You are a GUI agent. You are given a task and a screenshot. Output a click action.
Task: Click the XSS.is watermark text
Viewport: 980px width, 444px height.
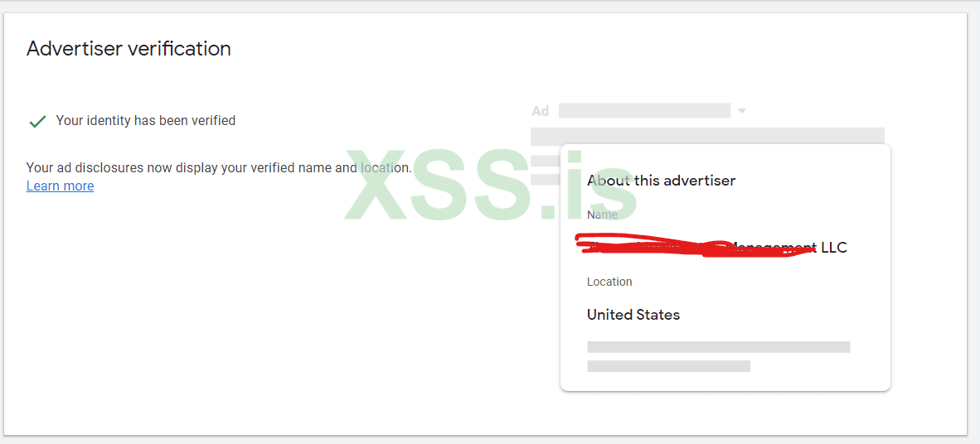(491, 185)
